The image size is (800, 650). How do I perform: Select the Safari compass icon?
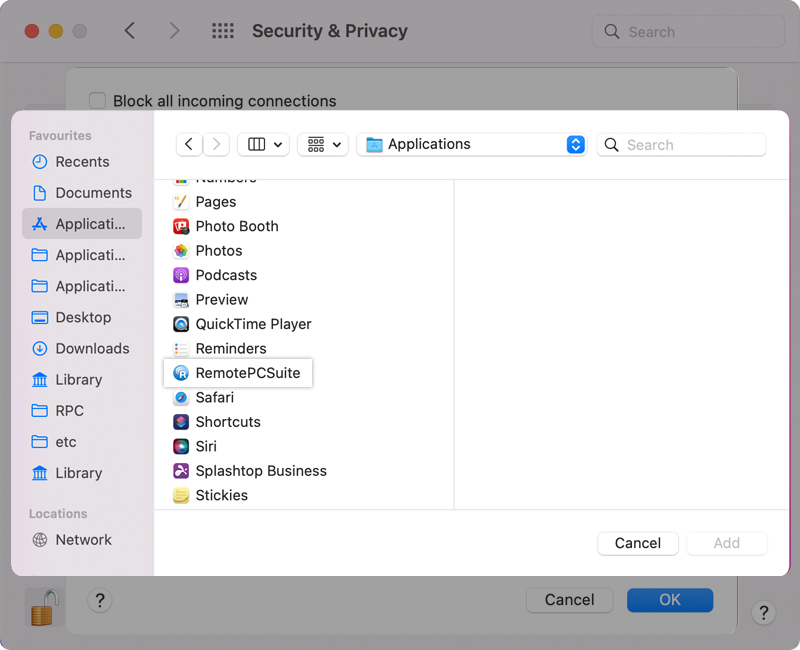coord(181,397)
